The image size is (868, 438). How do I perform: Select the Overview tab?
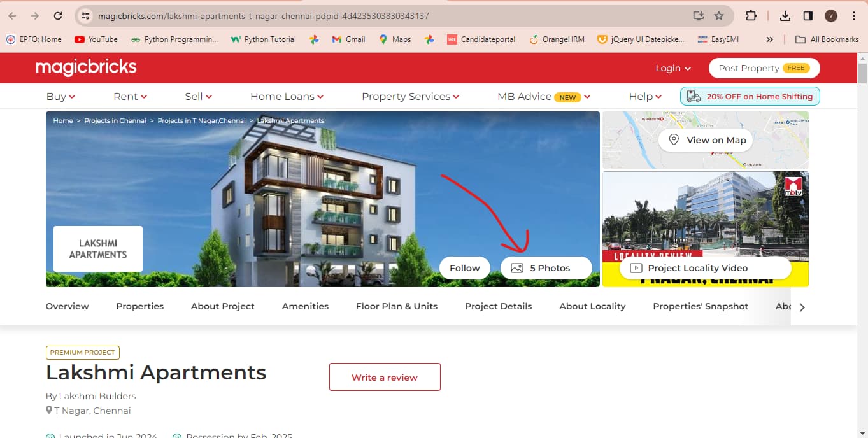(x=68, y=306)
